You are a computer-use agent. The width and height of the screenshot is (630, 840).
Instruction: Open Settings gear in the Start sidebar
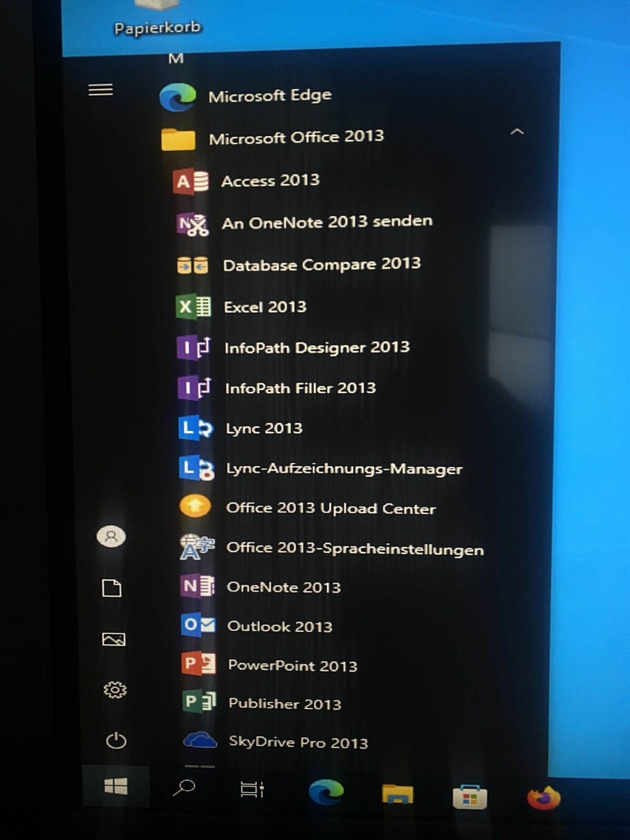click(115, 690)
